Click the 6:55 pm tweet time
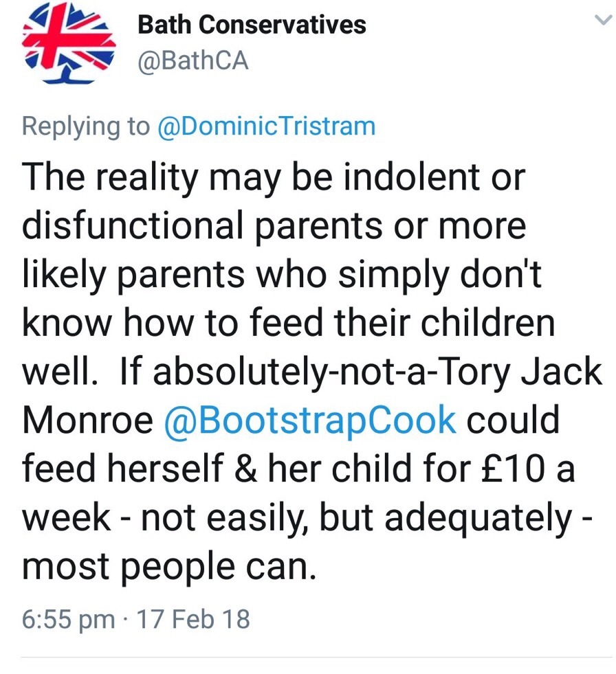 tap(68, 620)
